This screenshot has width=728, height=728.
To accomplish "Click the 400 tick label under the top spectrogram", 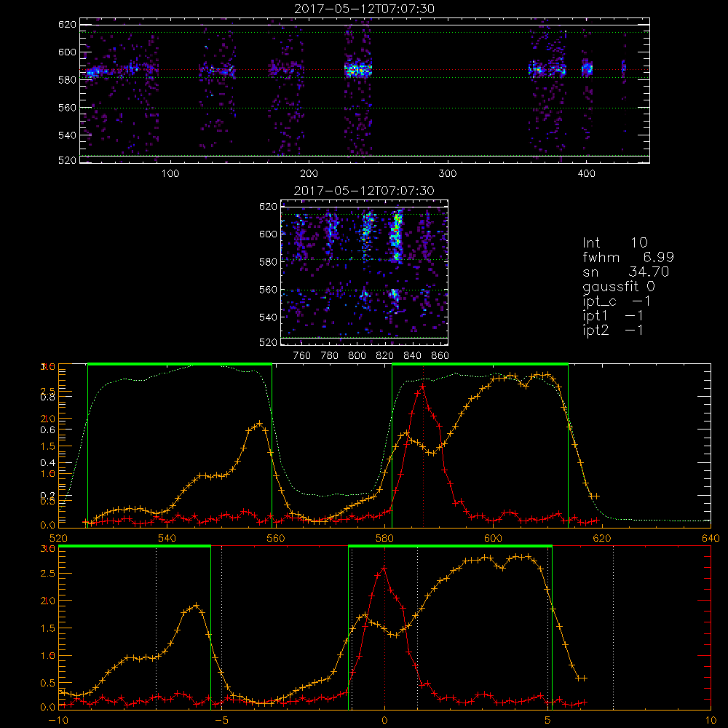I will point(586,174).
